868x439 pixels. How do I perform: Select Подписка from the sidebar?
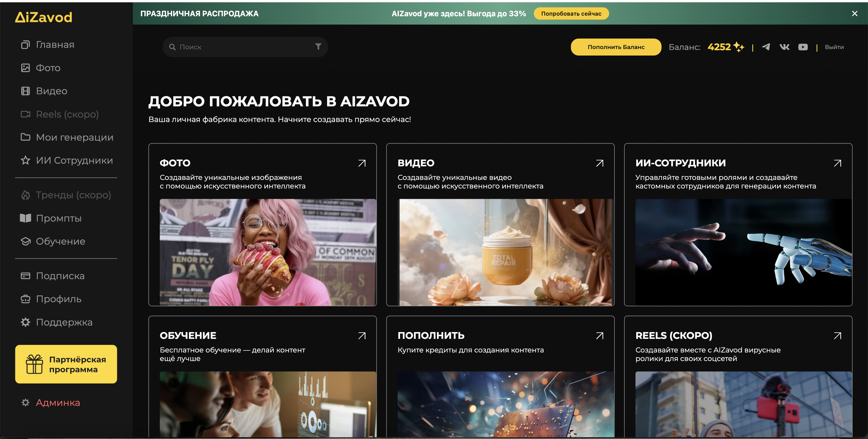(x=60, y=276)
